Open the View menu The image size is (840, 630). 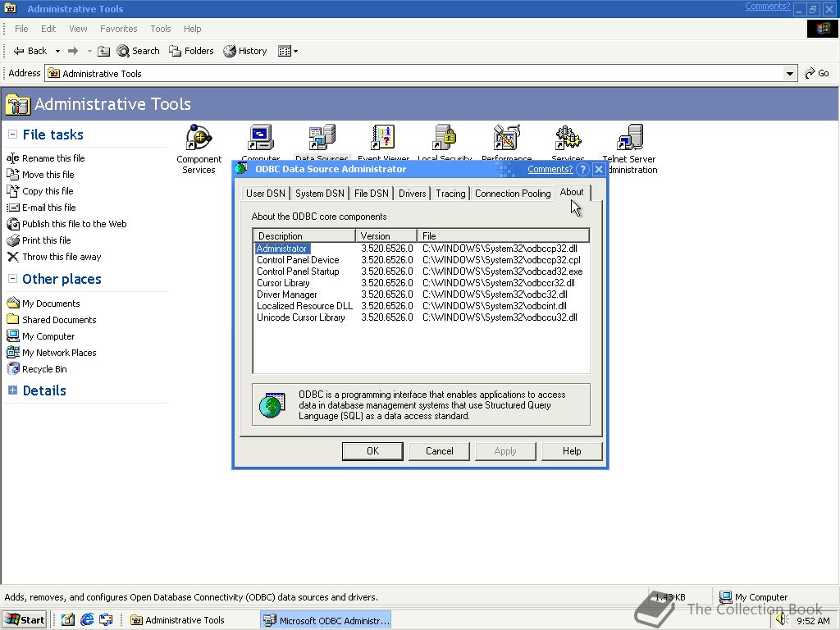[78, 29]
